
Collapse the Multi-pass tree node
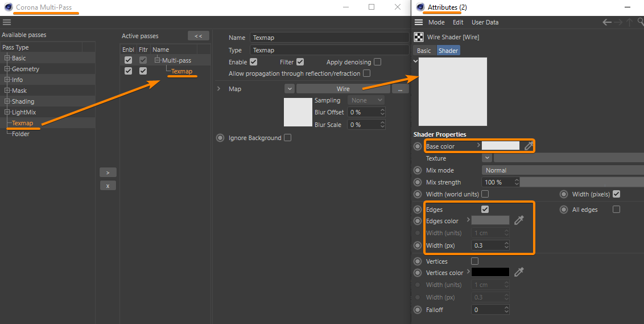pos(158,60)
